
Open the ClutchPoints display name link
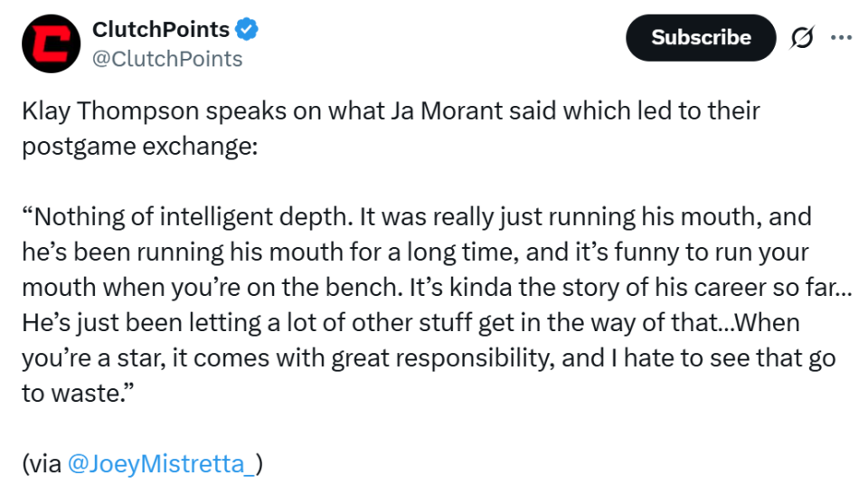(x=160, y=30)
